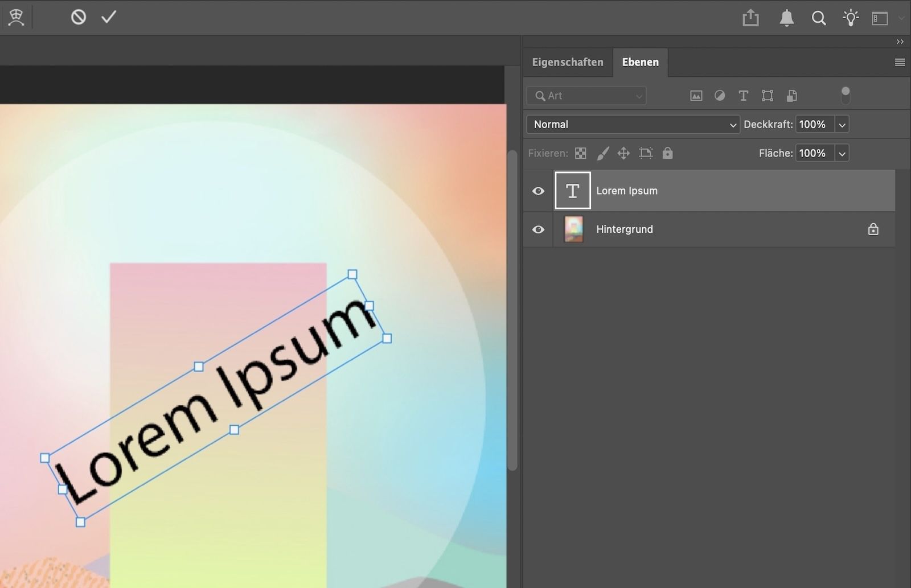Lock transparent pixels

tap(580, 153)
